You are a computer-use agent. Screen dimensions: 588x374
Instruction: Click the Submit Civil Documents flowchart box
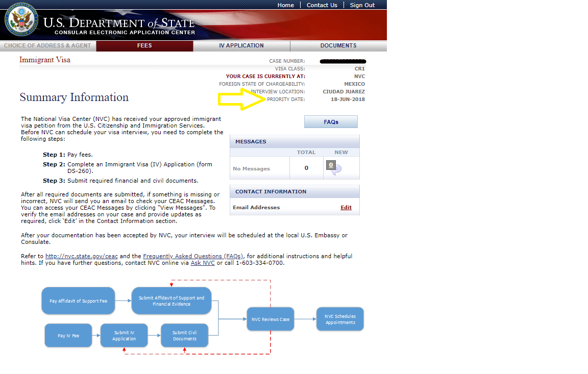[x=184, y=336]
